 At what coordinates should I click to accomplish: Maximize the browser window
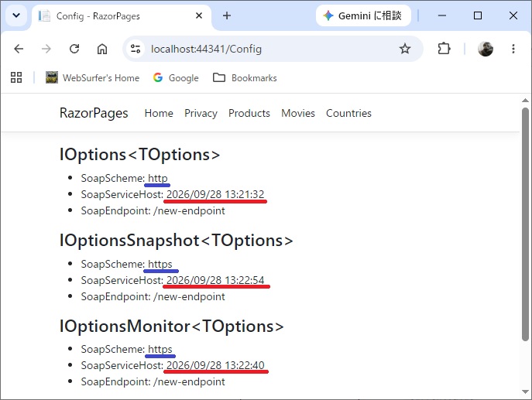[478, 15]
